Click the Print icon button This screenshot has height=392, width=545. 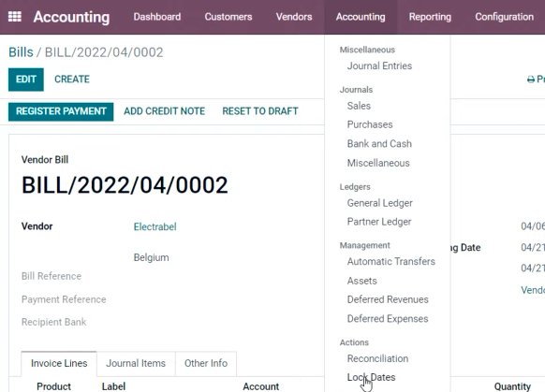[536, 80]
